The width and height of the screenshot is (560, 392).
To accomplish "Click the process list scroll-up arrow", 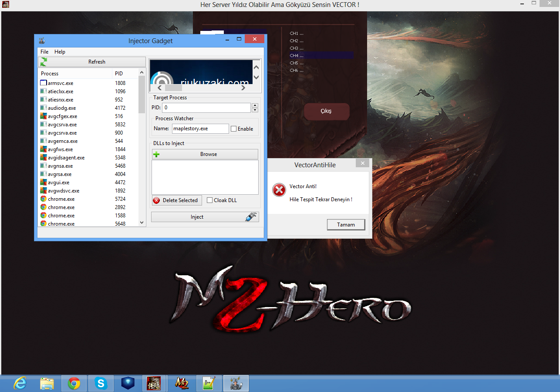I will pyautogui.click(x=142, y=73).
